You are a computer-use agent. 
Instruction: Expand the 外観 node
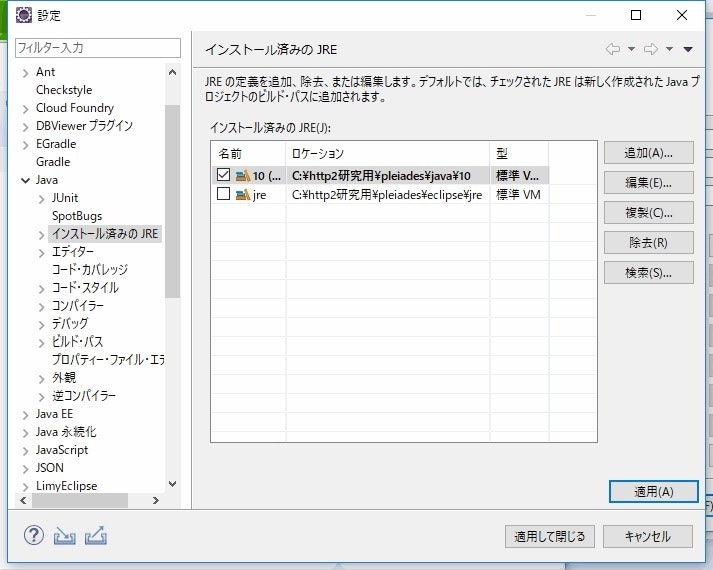(41, 379)
